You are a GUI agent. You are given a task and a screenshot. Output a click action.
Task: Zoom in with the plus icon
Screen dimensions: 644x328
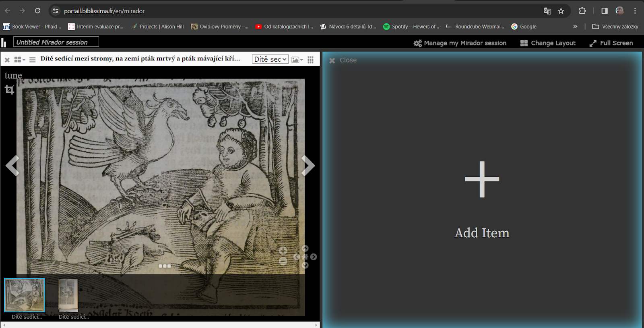pos(283,251)
